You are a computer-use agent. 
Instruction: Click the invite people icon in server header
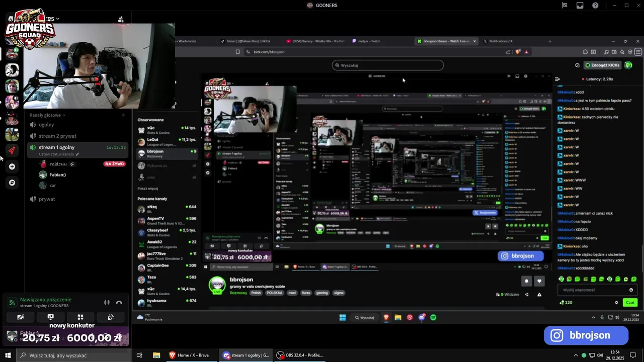(121, 19)
